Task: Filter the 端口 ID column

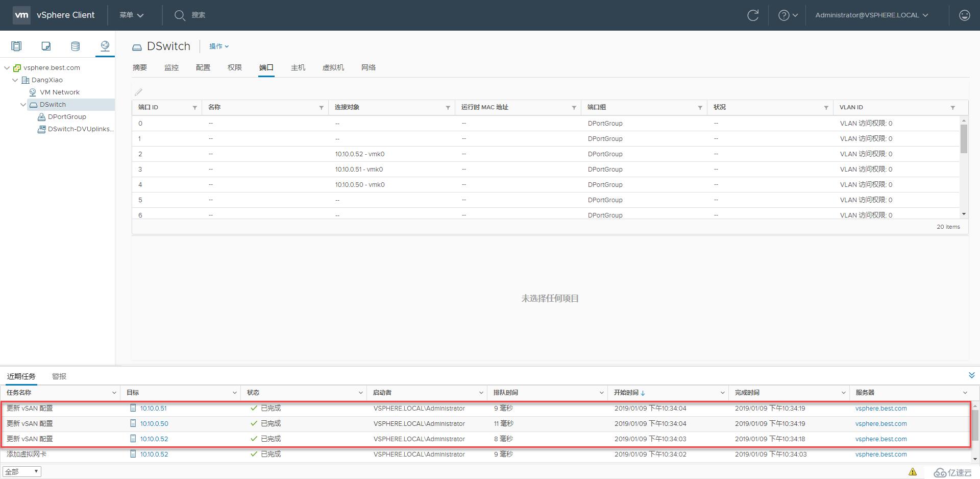Action: tap(194, 108)
